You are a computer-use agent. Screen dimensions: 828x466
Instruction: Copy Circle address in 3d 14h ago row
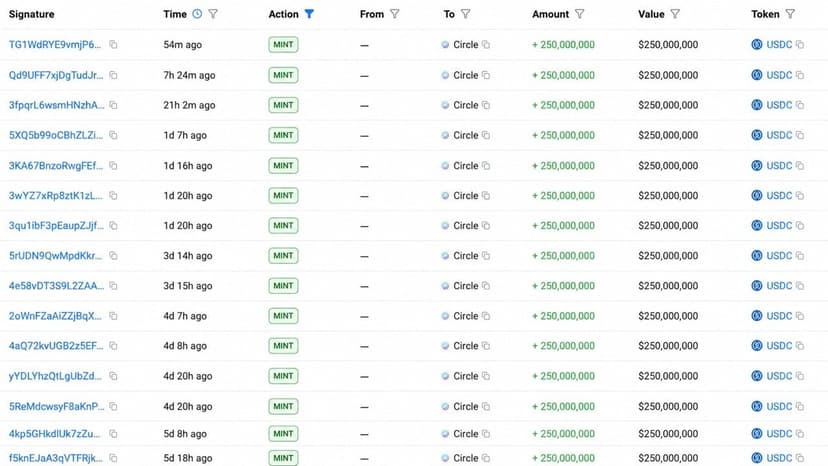point(486,256)
